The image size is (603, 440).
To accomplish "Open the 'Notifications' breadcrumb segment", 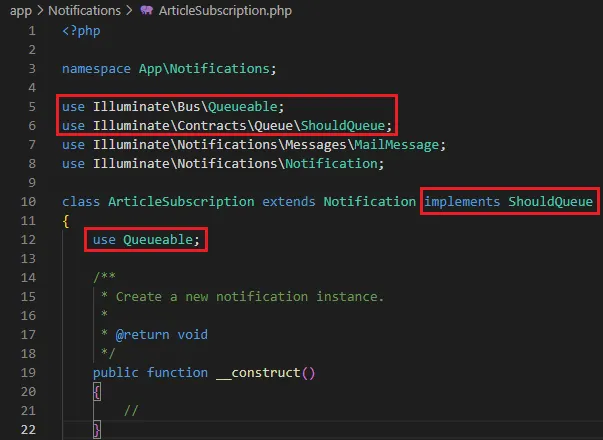I will pos(84,10).
